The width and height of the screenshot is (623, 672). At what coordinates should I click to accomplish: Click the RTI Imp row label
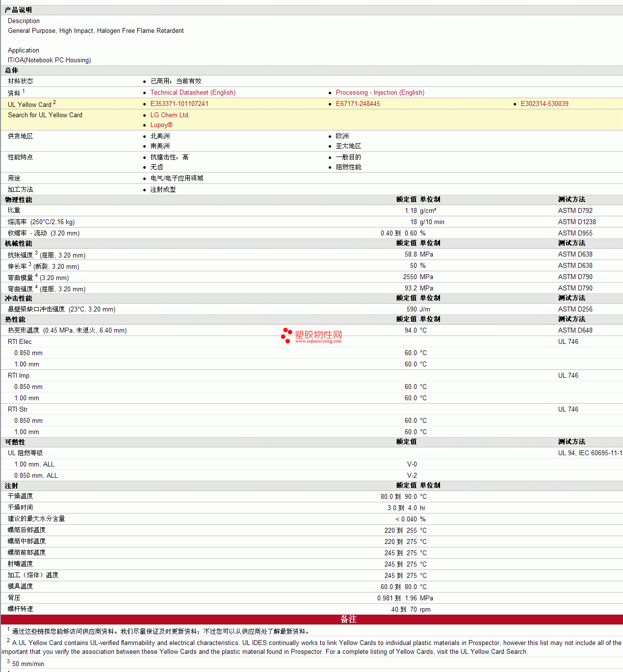[x=19, y=376]
